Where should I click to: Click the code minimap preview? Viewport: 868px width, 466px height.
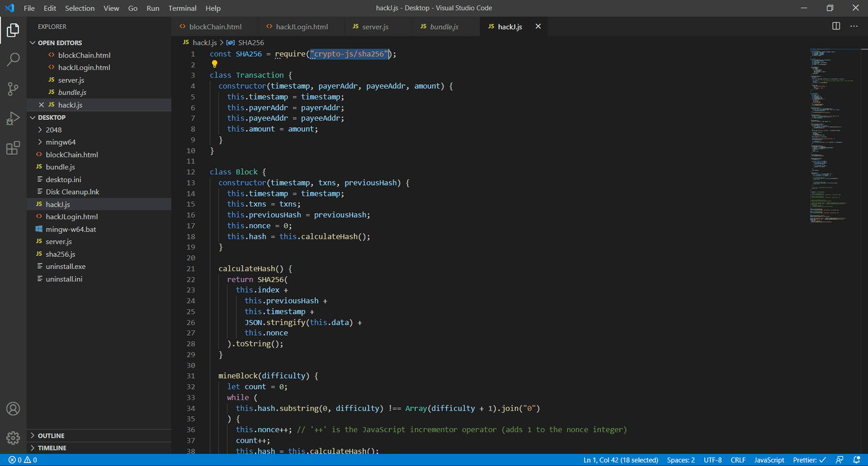(835, 136)
